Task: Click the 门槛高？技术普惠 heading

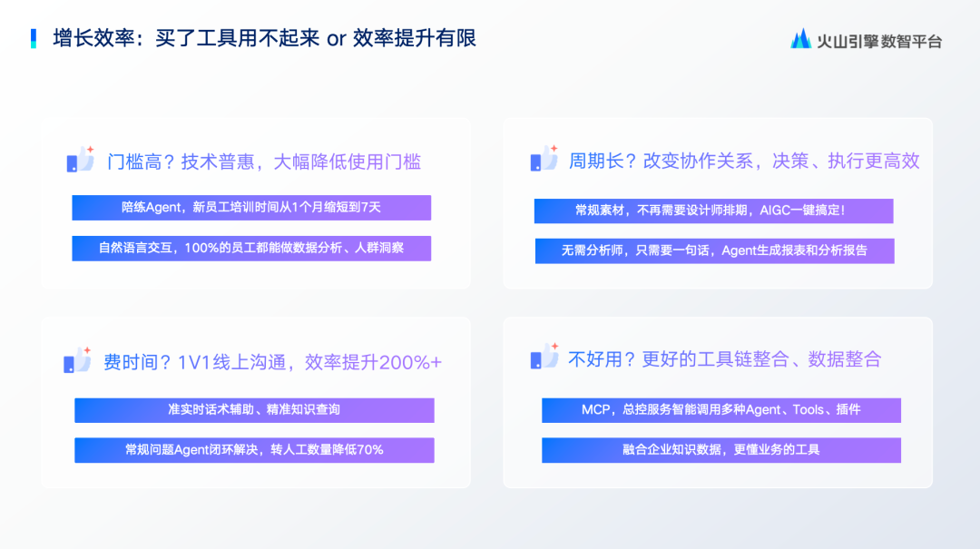Action: click(264, 162)
